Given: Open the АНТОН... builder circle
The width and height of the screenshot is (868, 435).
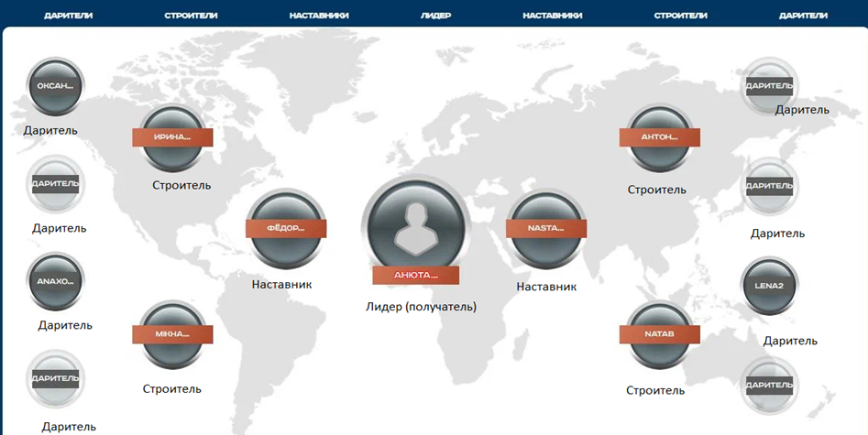Looking at the screenshot, I should [x=660, y=137].
